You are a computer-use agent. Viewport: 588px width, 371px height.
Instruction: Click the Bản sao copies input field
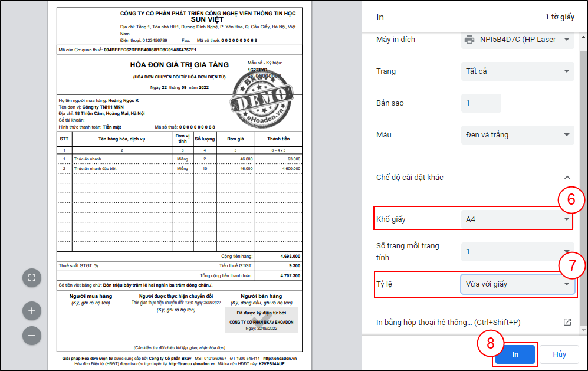coord(480,103)
